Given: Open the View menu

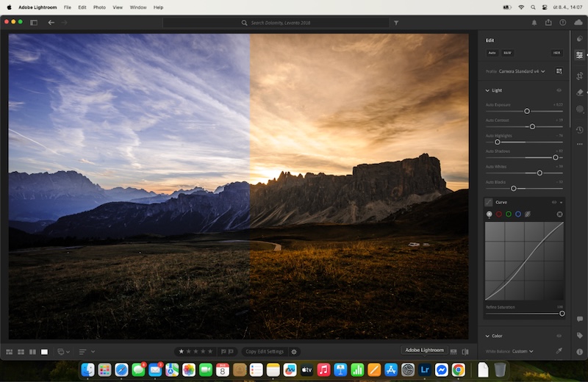Looking at the screenshot, I should (118, 7).
